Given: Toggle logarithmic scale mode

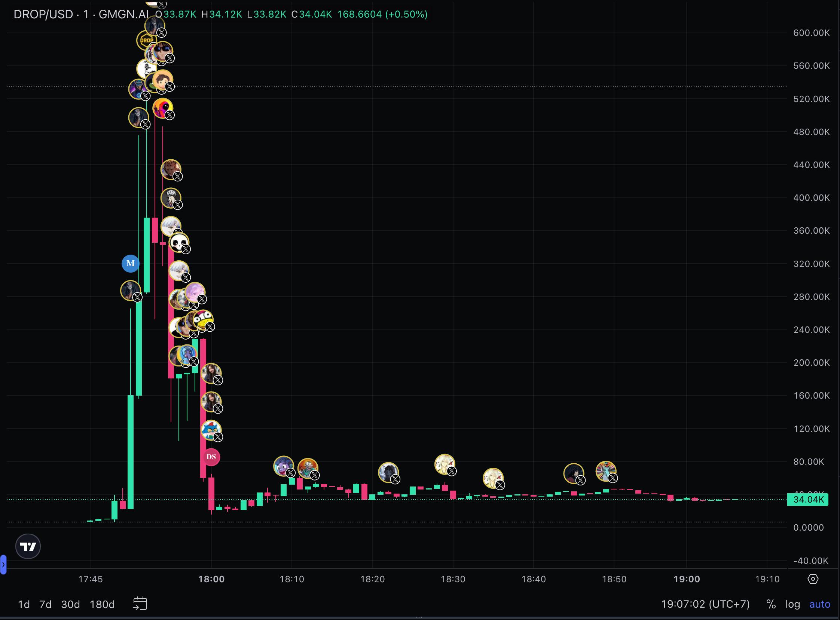Looking at the screenshot, I should (x=792, y=604).
